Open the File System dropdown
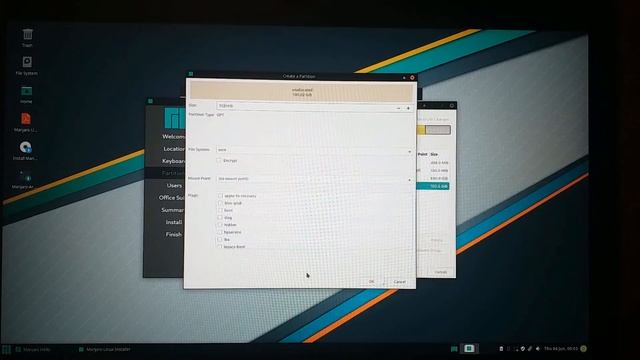This screenshot has height=360, width=640. [314, 150]
